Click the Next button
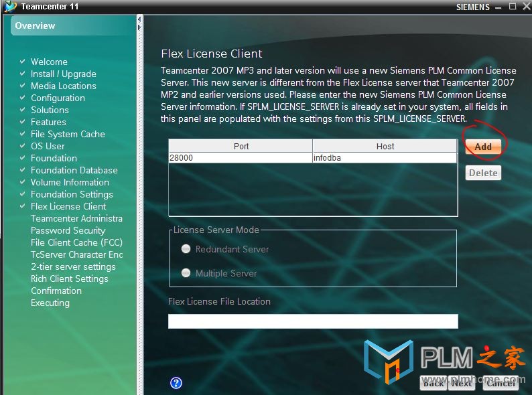The width and height of the screenshot is (532, 395). [462, 383]
